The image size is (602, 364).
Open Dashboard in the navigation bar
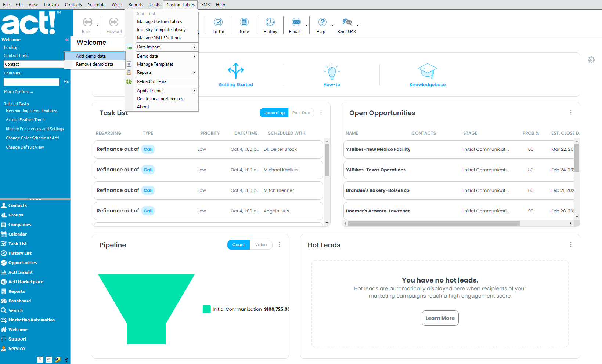coord(19,301)
